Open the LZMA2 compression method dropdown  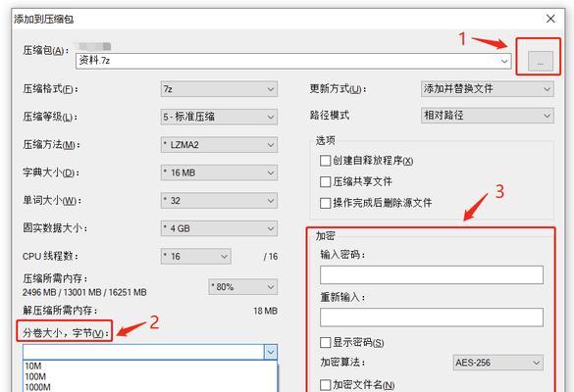pyautogui.click(x=219, y=145)
